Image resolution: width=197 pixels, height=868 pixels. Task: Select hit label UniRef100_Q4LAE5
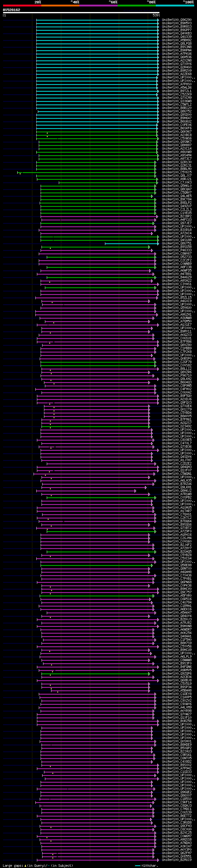point(177,196)
